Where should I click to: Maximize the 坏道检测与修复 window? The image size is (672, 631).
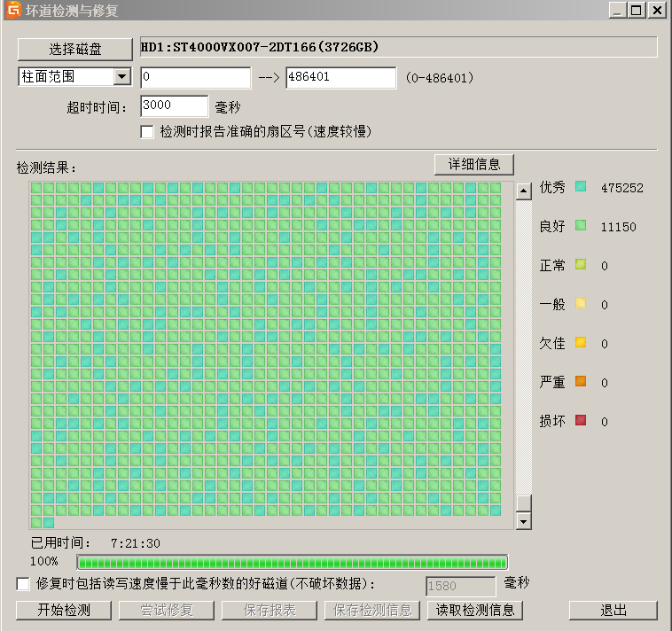click(637, 10)
